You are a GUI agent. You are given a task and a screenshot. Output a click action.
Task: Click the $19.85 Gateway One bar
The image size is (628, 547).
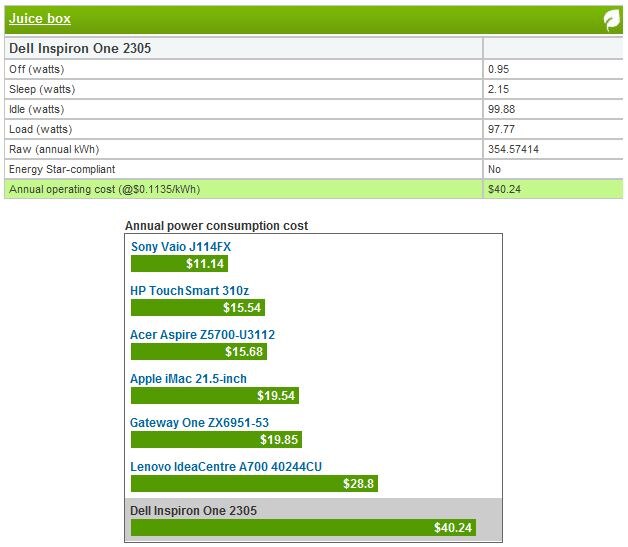pyautogui.click(x=216, y=440)
